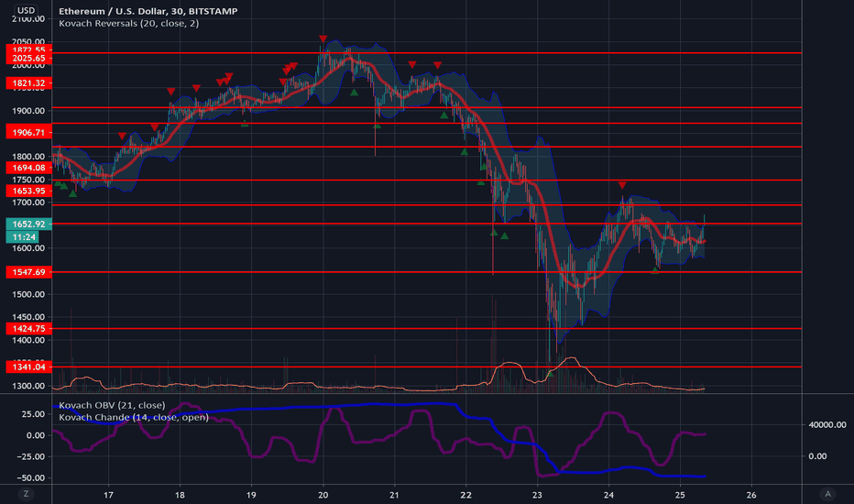Click the -50.00 Chande scale value

(31, 477)
